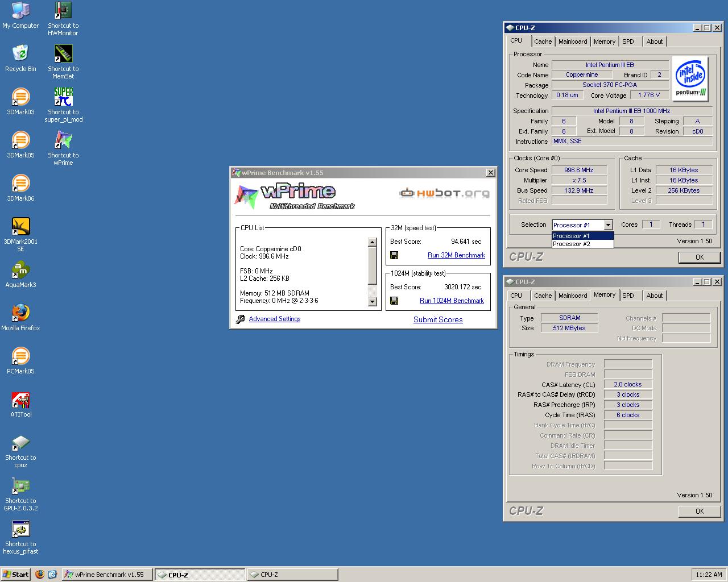The image size is (728, 582).
Task: Select the Shortcut to MemSet icon
Action: [63, 62]
